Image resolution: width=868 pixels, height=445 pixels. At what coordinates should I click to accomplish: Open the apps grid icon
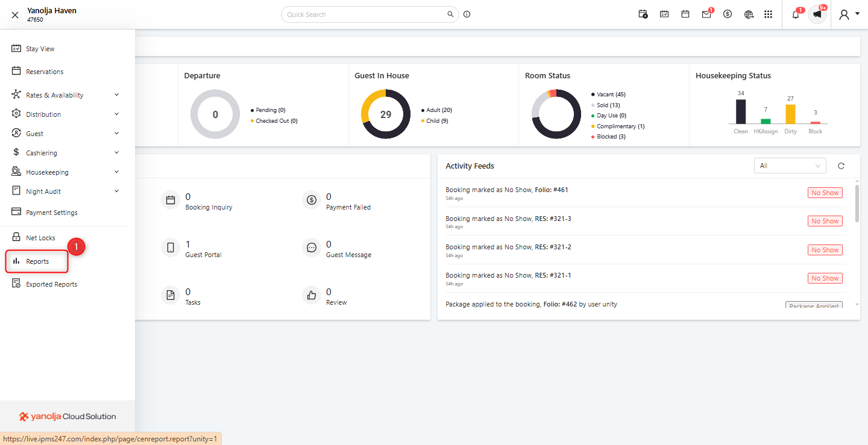tap(768, 14)
